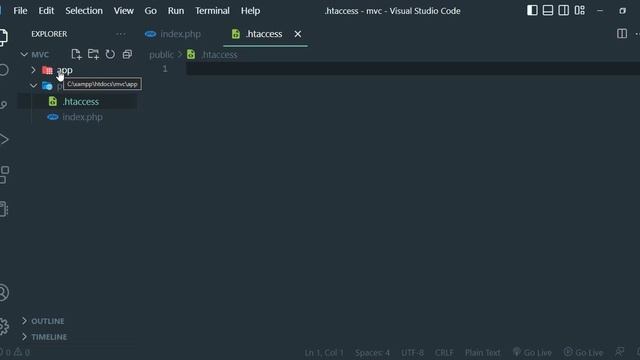This screenshot has width=640, height=360.
Task: Click the second Go Live status button
Action: coord(583,352)
